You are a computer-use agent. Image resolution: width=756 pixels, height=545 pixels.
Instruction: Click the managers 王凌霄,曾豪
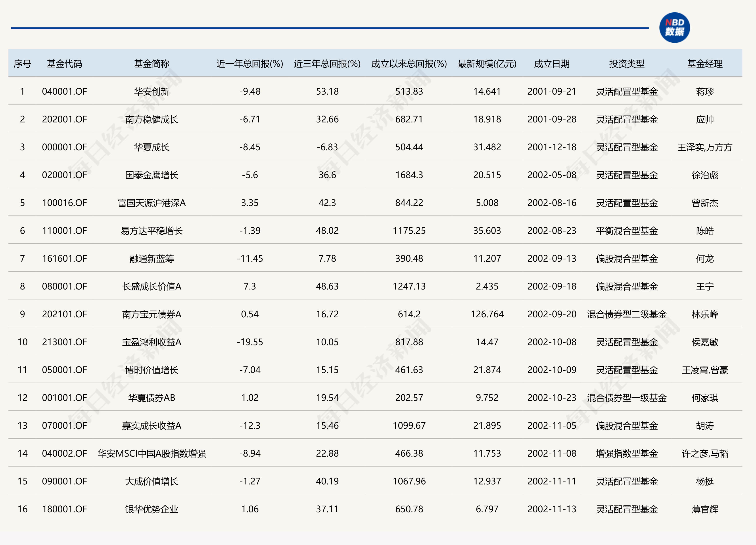pyautogui.click(x=705, y=370)
